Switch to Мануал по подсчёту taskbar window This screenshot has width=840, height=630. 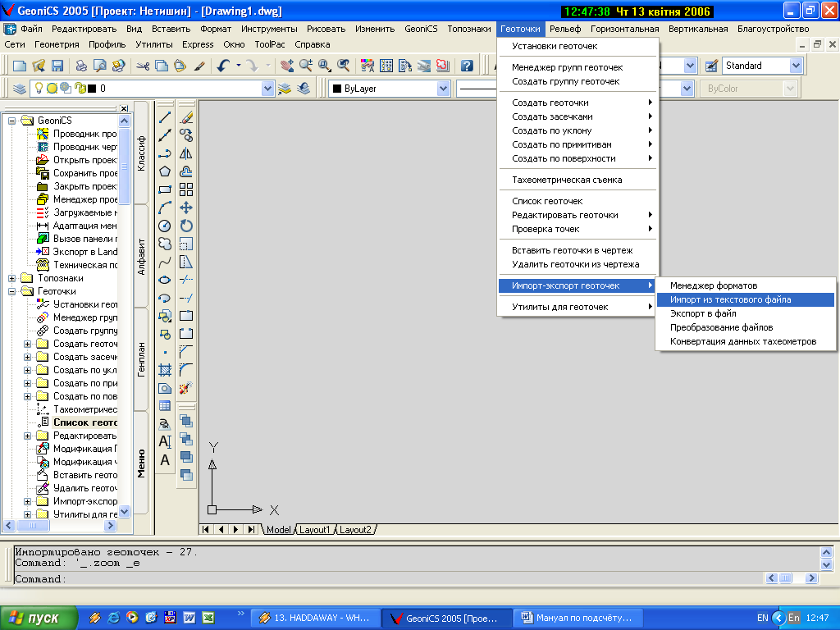(x=577, y=619)
